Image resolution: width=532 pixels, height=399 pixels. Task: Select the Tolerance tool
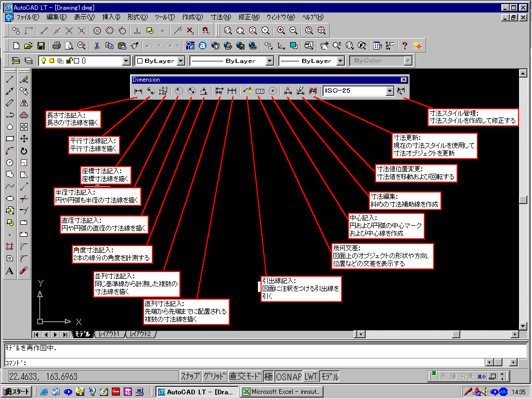coord(260,91)
